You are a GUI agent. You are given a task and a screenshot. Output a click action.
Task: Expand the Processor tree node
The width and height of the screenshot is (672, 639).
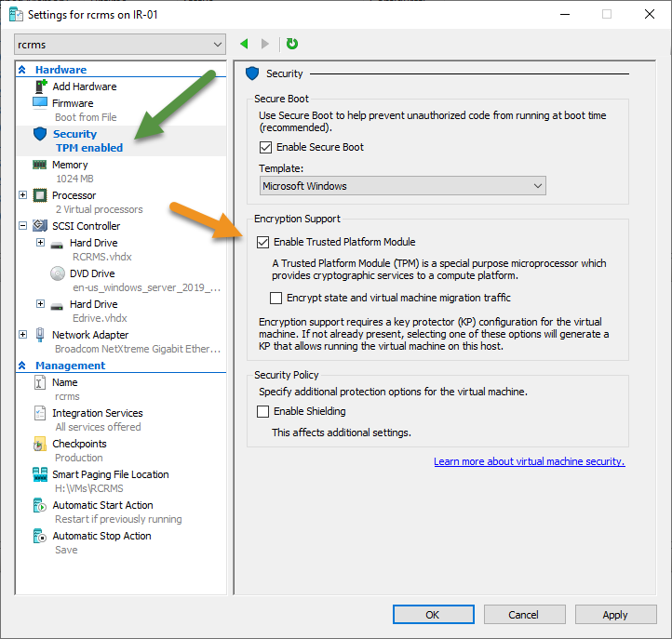click(22, 195)
